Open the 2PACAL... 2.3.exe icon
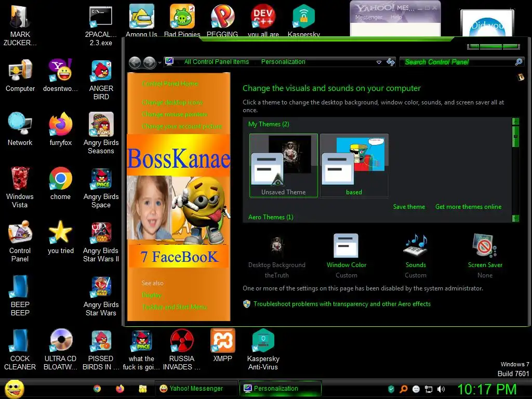532x399 pixels. [x=101, y=26]
